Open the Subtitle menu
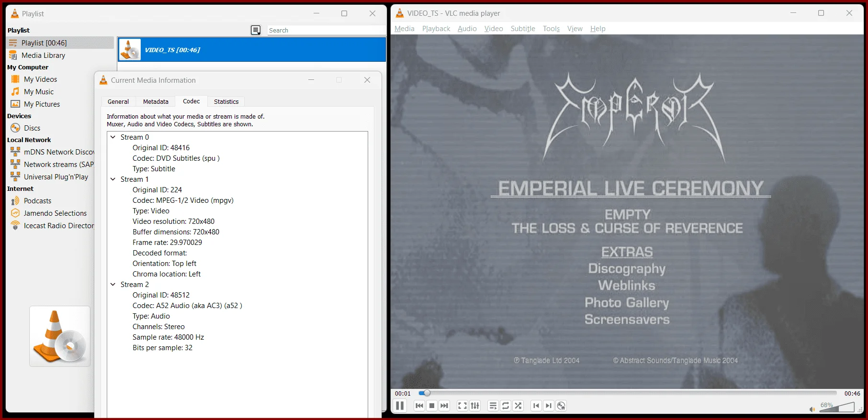The image size is (868, 420). click(x=523, y=29)
